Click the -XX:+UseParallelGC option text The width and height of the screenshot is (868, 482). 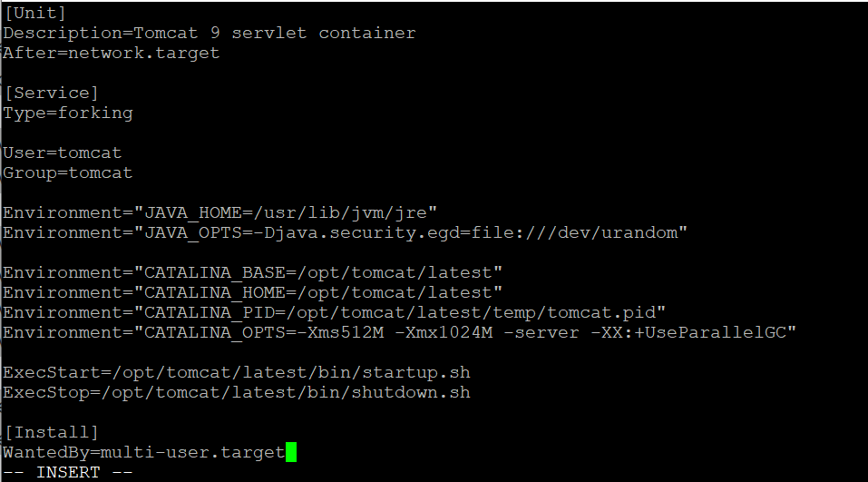[x=688, y=332]
